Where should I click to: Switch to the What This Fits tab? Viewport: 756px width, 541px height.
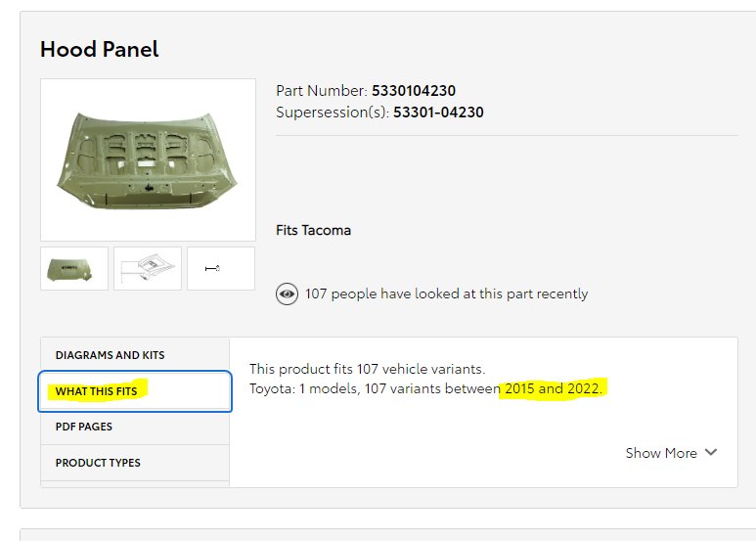(x=135, y=391)
